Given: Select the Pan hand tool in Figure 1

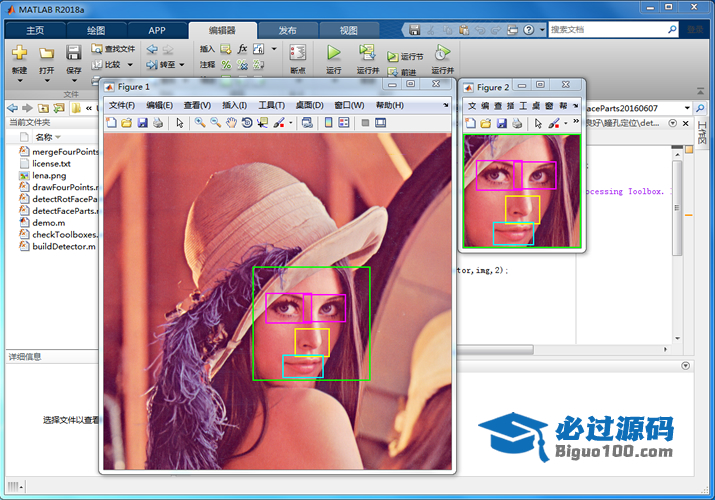Looking at the screenshot, I should 232,123.
